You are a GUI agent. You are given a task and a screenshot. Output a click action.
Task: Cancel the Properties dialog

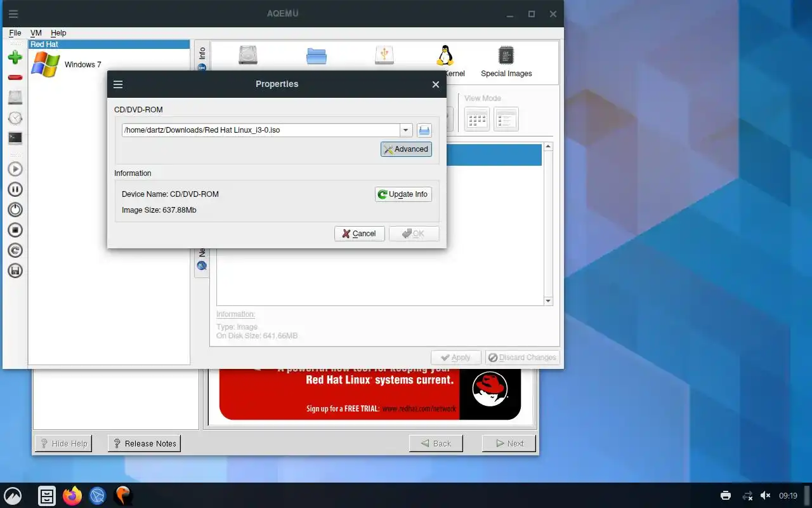pyautogui.click(x=359, y=234)
